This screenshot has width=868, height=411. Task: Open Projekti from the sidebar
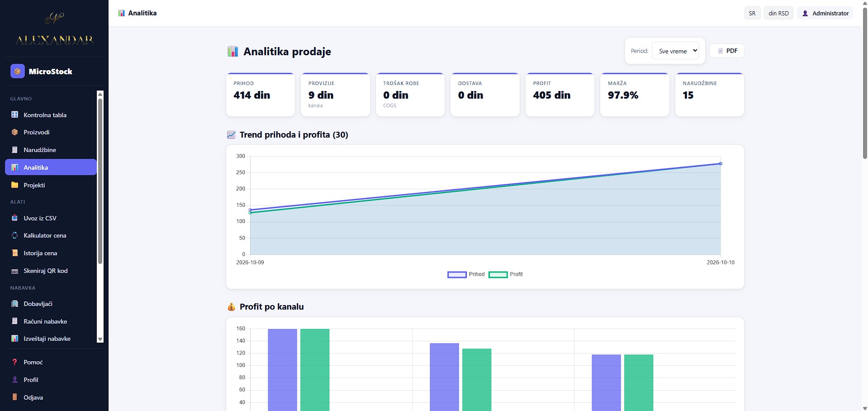tap(51, 185)
